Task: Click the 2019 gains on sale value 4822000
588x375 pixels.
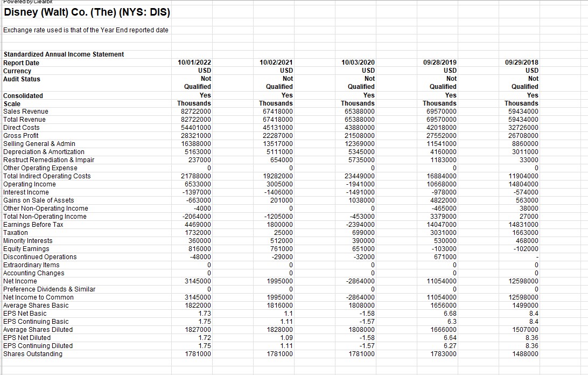Action: (443, 200)
